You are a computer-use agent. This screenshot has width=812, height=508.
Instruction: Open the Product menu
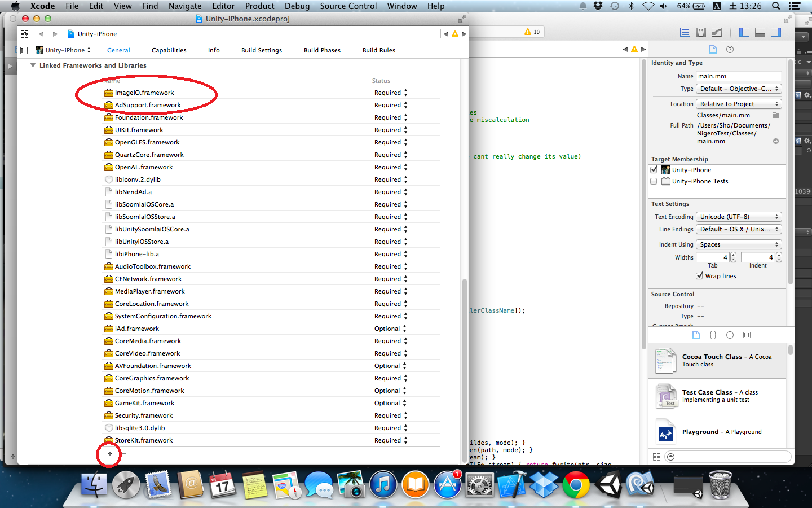(259, 6)
